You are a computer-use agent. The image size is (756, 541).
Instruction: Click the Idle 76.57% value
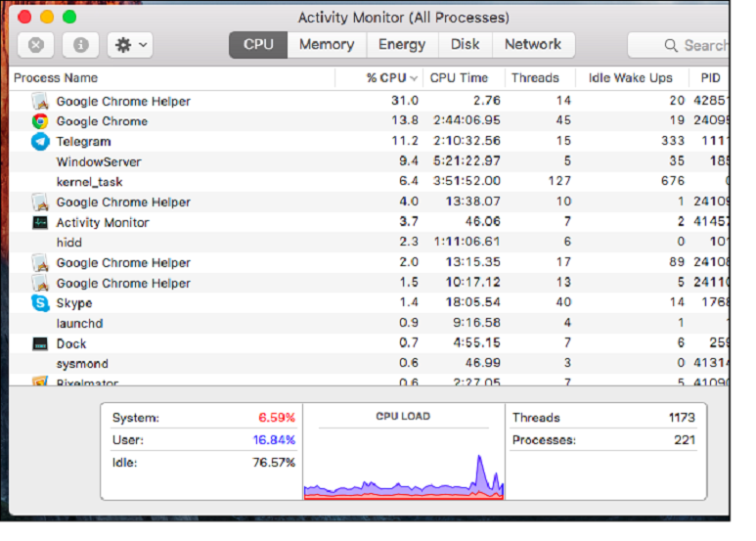coord(274,463)
